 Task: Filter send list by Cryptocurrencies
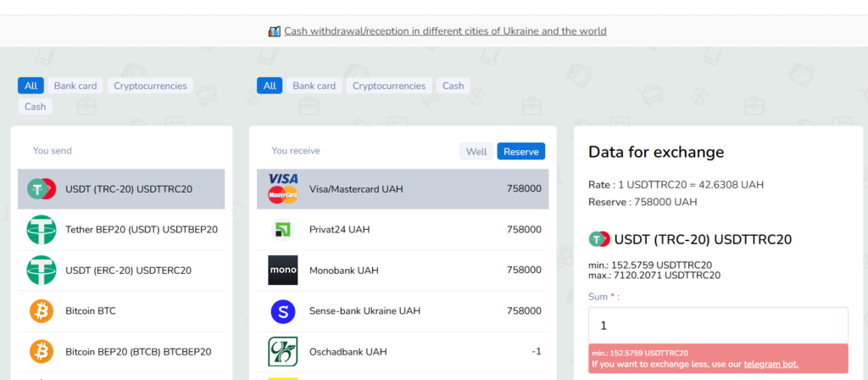coord(150,86)
